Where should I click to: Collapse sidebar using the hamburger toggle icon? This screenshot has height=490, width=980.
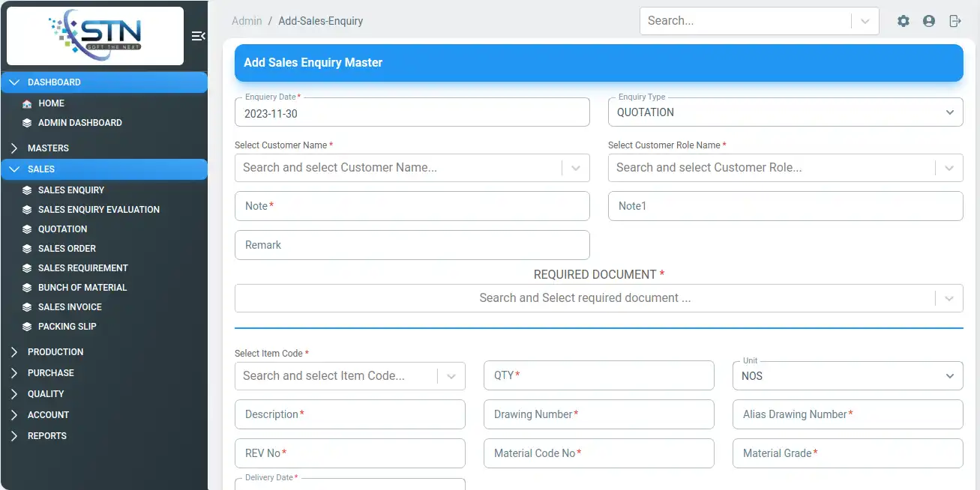tap(198, 36)
